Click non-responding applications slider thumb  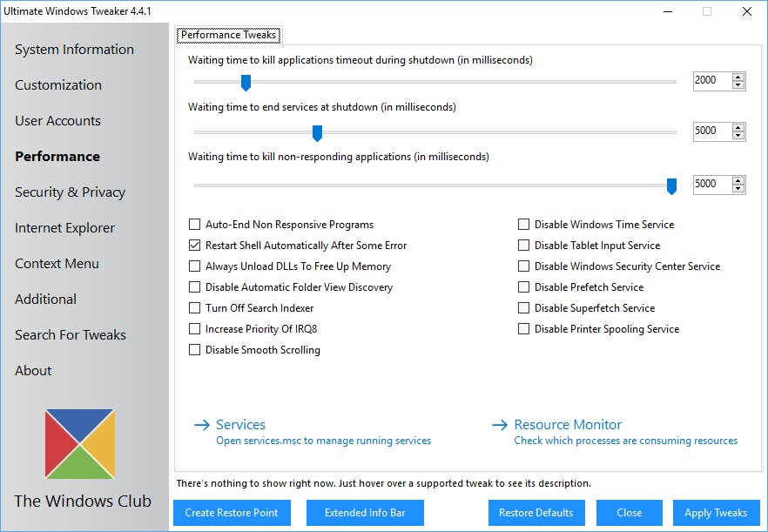pos(671,186)
